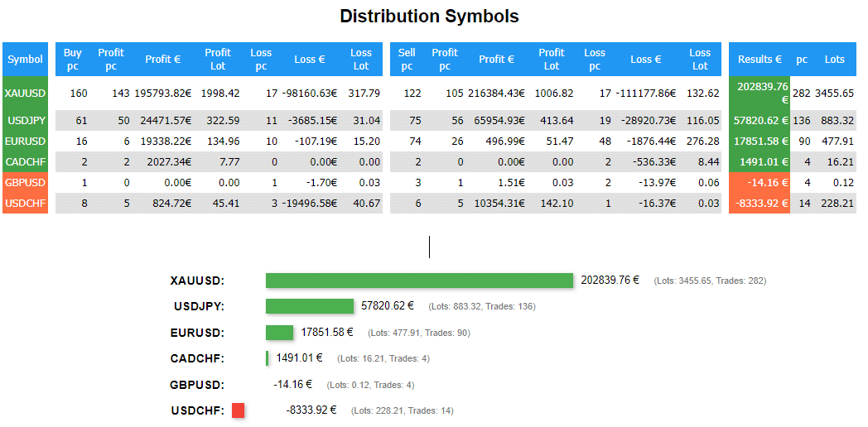Click the Sell pc column header
This screenshot has width=868, height=427.
pos(407,60)
